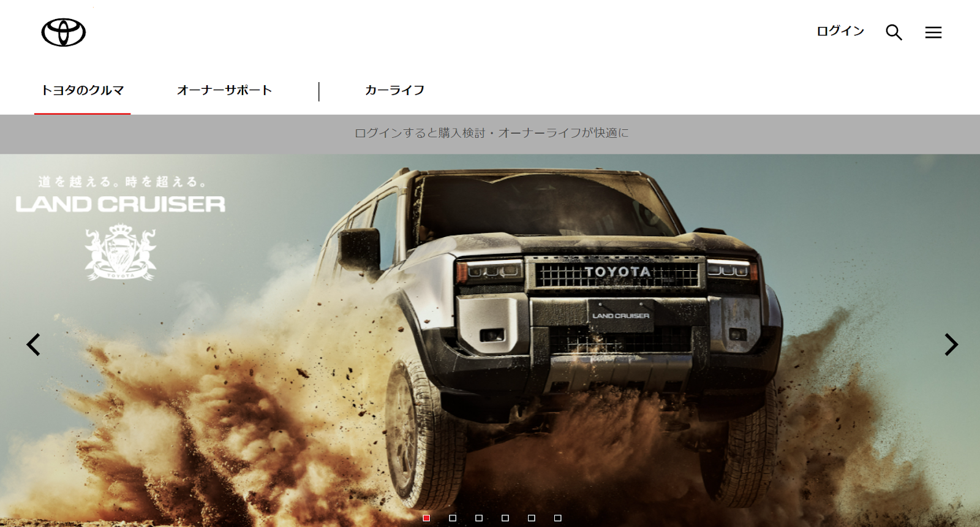Image resolution: width=980 pixels, height=527 pixels.
Task: Select the オーナーサポート tab
Action: point(224,91)
